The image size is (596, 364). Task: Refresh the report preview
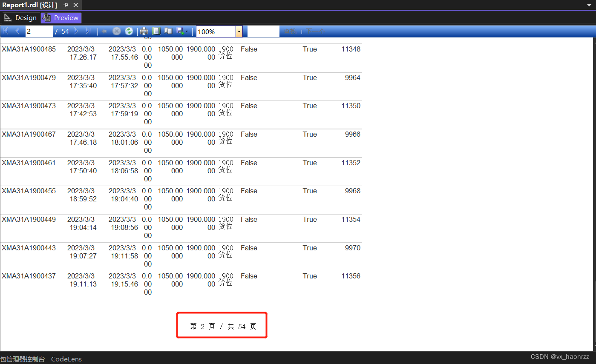tap(129, 31)
